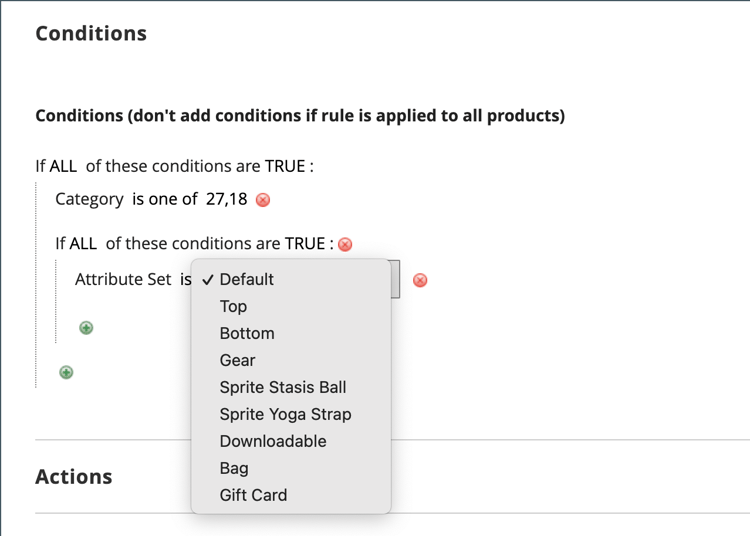Remove the Attribute Set condition
The height and width of the screenshot is (536, 750).
click(x=420, y=280)
